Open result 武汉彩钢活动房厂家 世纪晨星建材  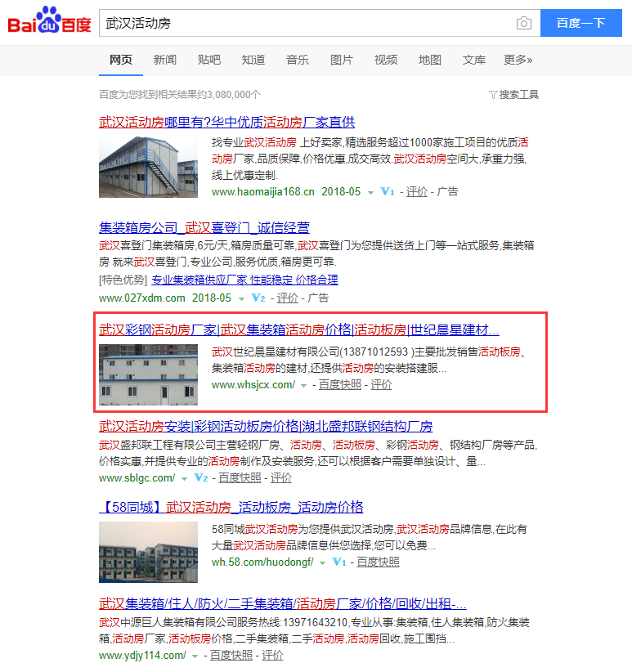299,330
